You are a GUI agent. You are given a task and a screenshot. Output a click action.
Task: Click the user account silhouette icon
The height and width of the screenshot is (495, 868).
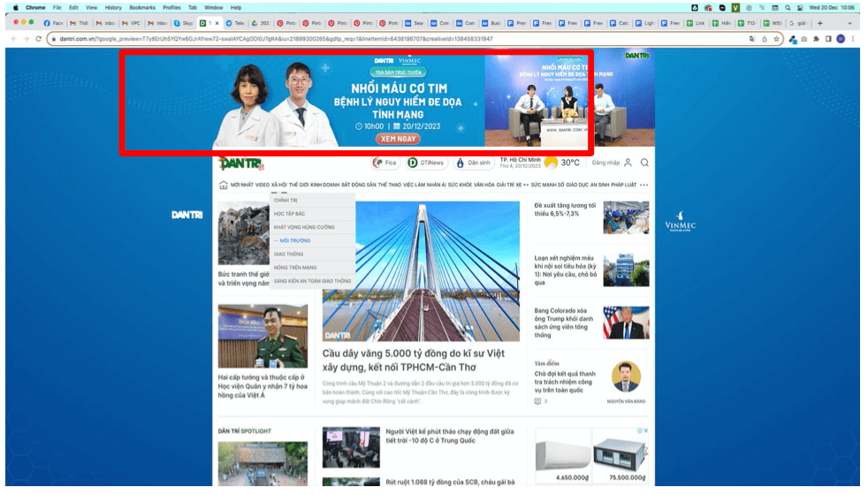[x=628, y=163]
